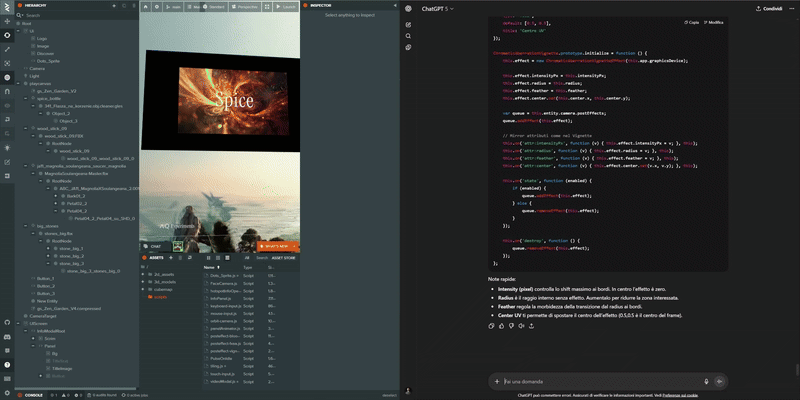Screen dimensions: 800x400
Task: Copy the ChatGPT response icon
Action: [x=491, y=326]
